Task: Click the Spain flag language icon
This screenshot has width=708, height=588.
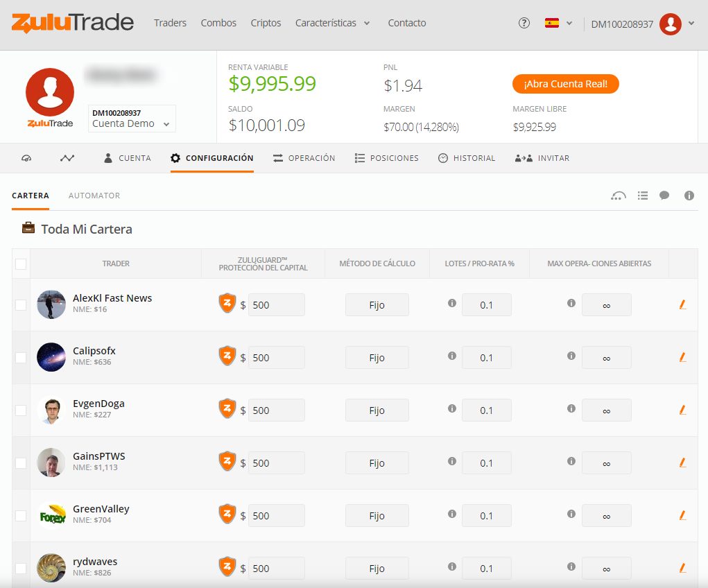Action: tap(552, 23)
